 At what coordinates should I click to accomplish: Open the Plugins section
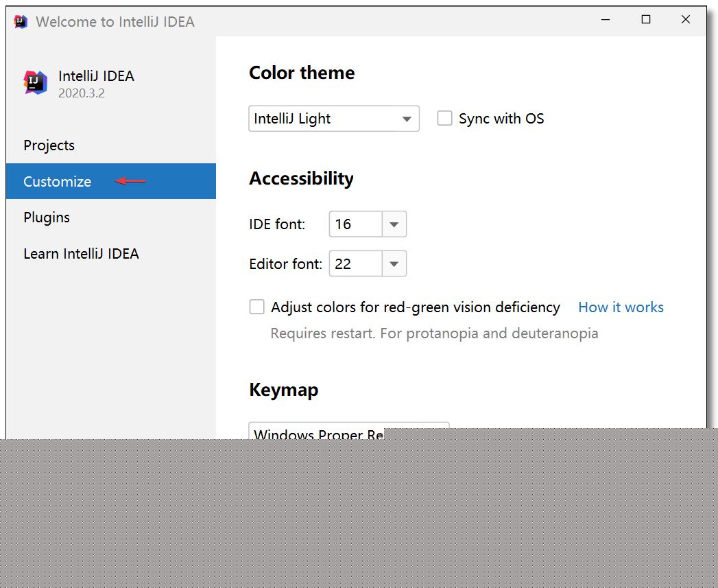pyautogui.click(x=47, y=217)
